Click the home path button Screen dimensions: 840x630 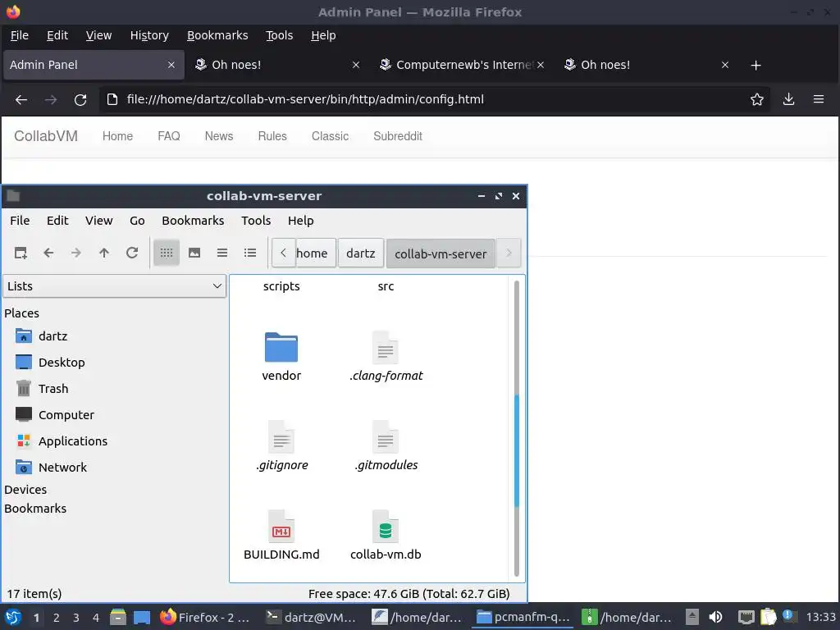click(x=316, y=253)
